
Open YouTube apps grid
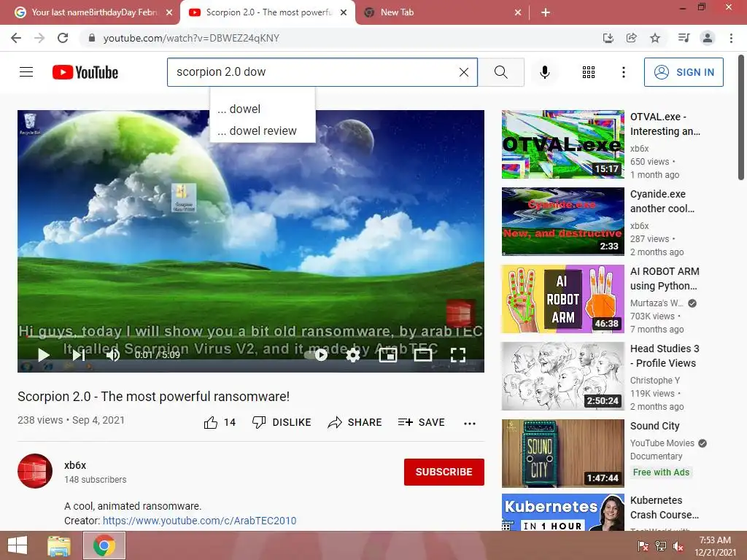(589, 72)
